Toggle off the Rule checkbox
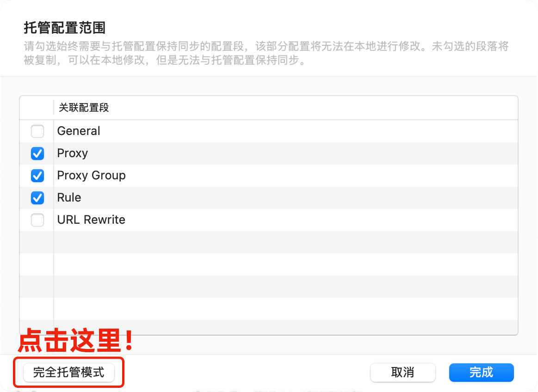 [37, 198]
